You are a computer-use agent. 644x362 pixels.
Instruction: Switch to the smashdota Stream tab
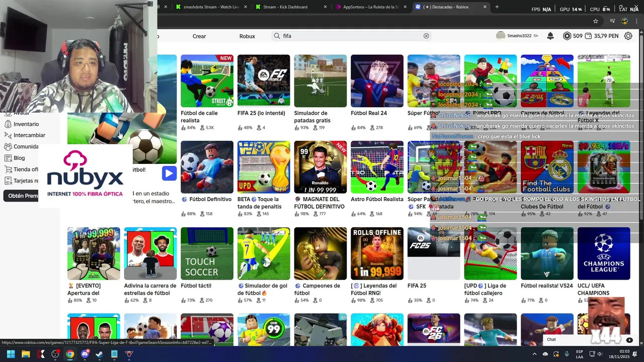(x=211, y=7)
